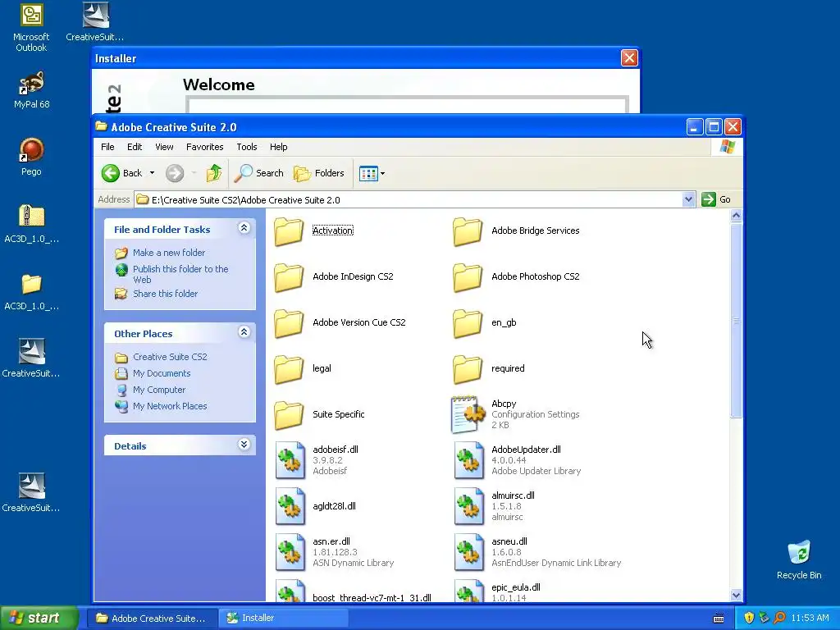
Task: Select the legal folder
Action: 303,369
